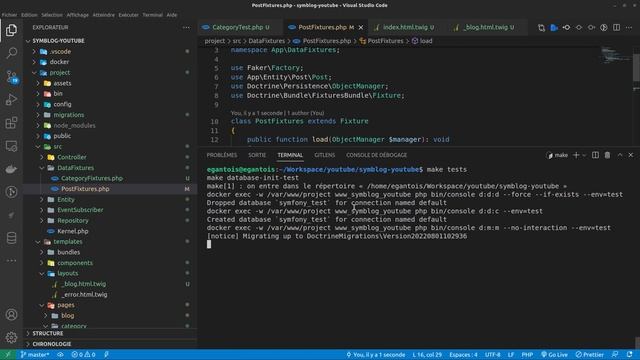Close the PostFixtures.php tab
The image size is (640, 360).
[x=361, y=27]
